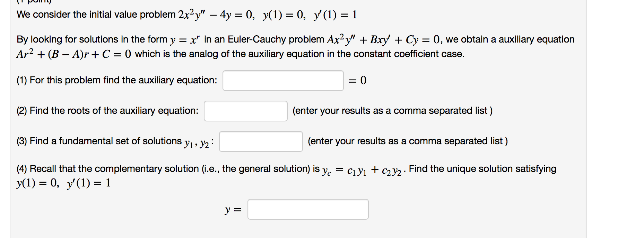The image size is (644, 238).
Task: Click question (2) text about roots
Action: point(107,110)
